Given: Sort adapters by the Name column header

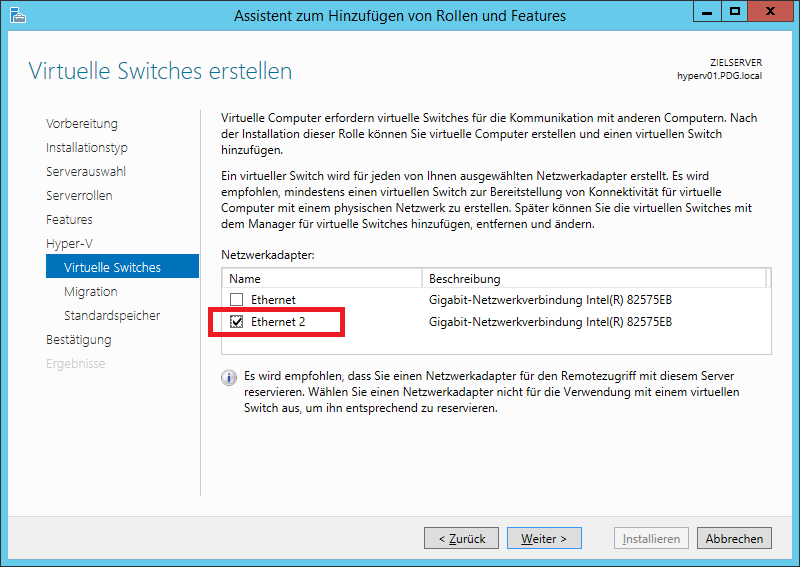Looking at the screenshot, I should pos(322,278).
